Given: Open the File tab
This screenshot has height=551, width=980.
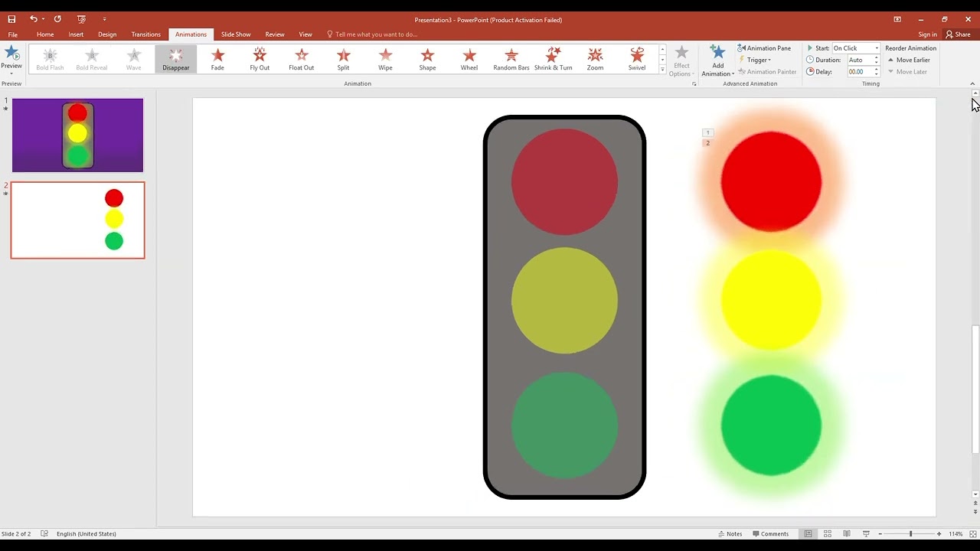Looking at the screenshot, I should click(13, 34).
